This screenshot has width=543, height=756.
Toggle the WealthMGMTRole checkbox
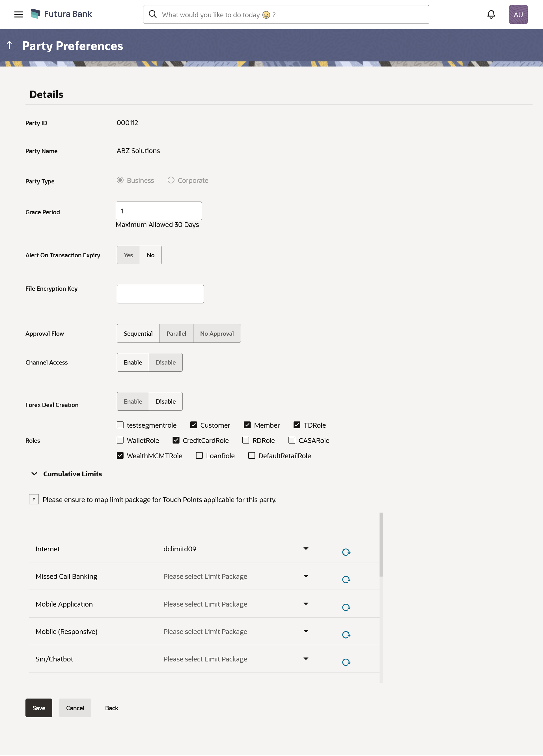[120, 455]
